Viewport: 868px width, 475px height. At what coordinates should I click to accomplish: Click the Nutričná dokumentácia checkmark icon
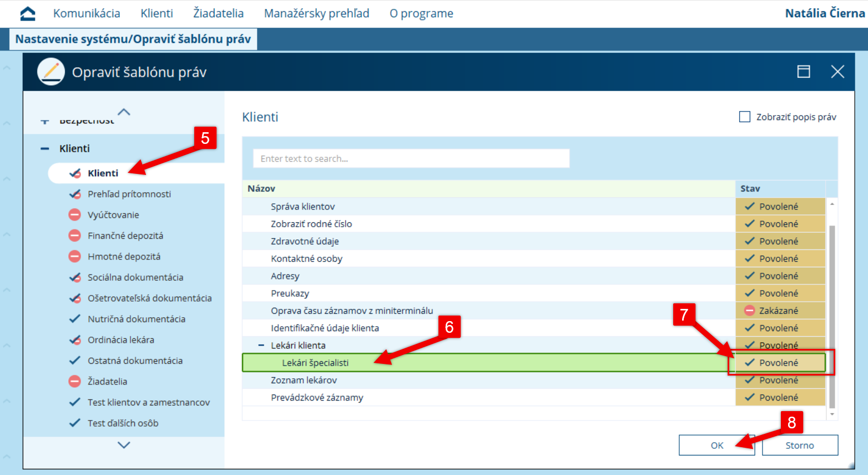point(75,319)
